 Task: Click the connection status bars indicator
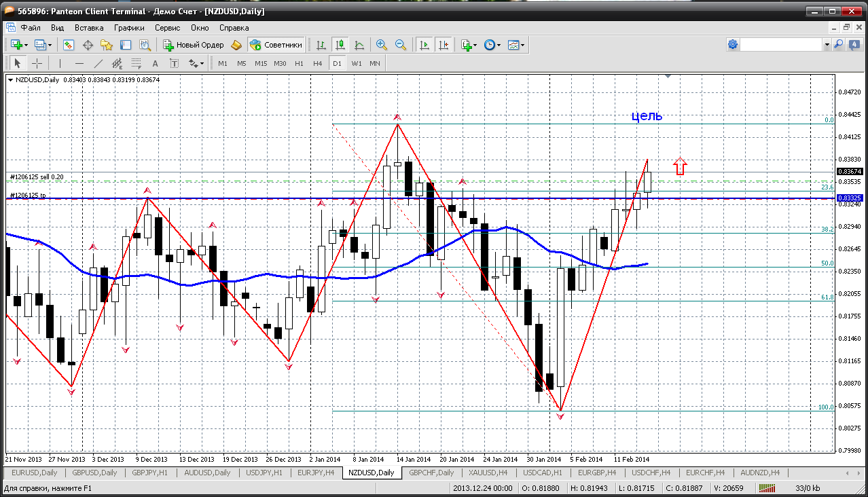pyautogui.click(x=767, y=487)
